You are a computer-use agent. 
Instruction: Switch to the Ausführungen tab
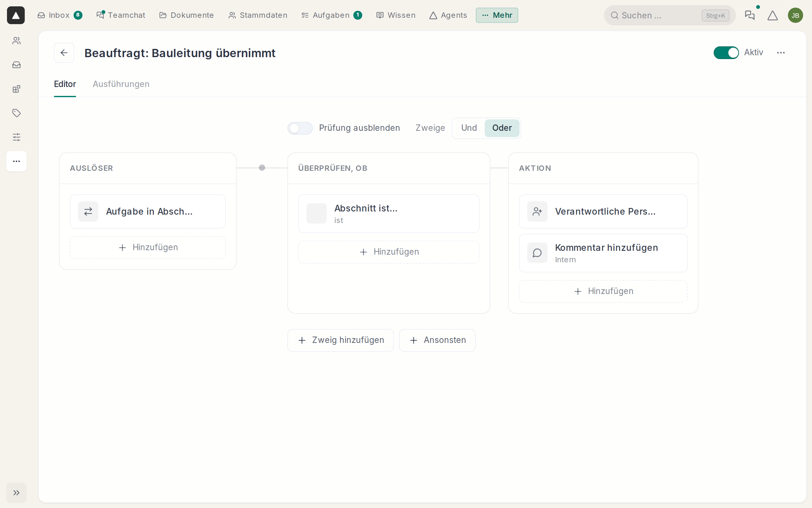(121, 84)
